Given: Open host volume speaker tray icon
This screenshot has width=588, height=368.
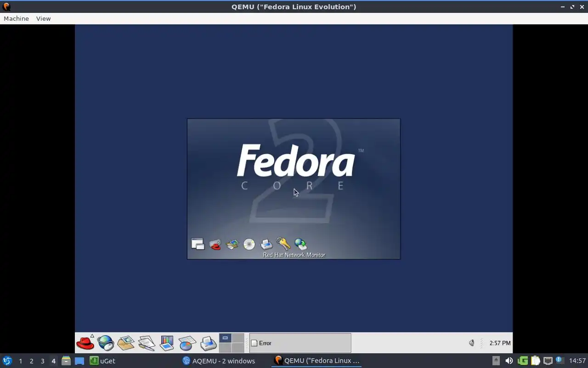Looking at the screenshot, I should coord(509,361).
